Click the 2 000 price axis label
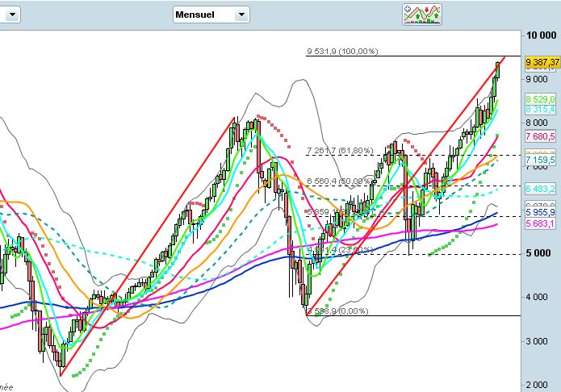Screen dimensions: 561x392 point(537,386)
